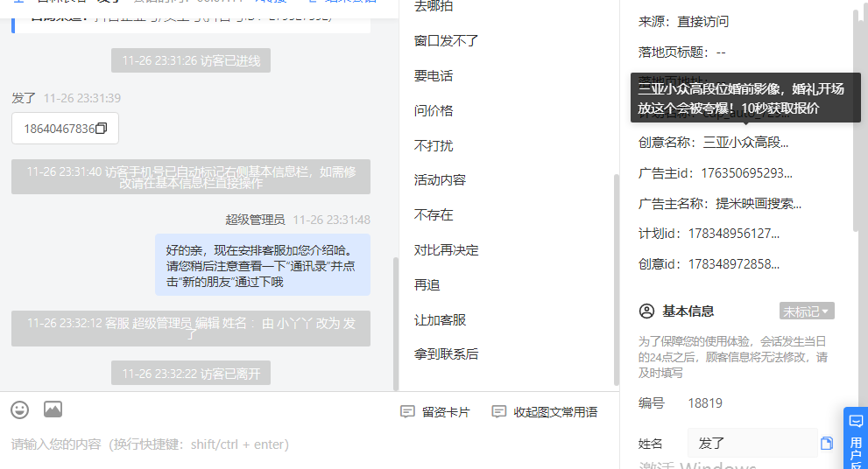Open the 用户反馈 feedback widget
The image size is (868, 469).
(856, 438)
